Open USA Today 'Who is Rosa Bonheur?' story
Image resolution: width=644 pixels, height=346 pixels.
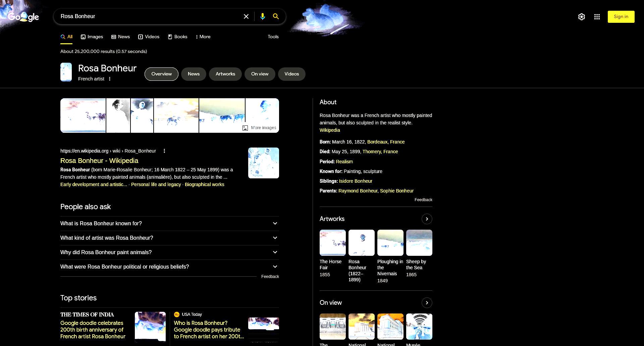point(209,330)
